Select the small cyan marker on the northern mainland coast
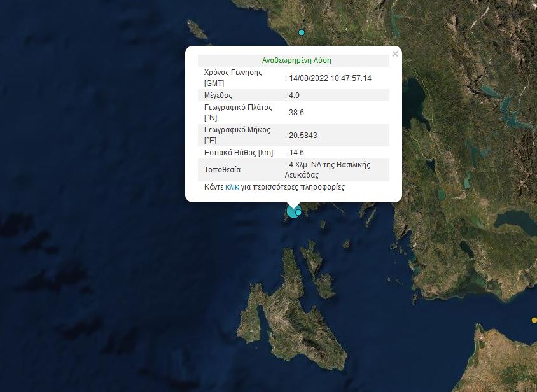 pyautogui.click(x=302, y=32)
